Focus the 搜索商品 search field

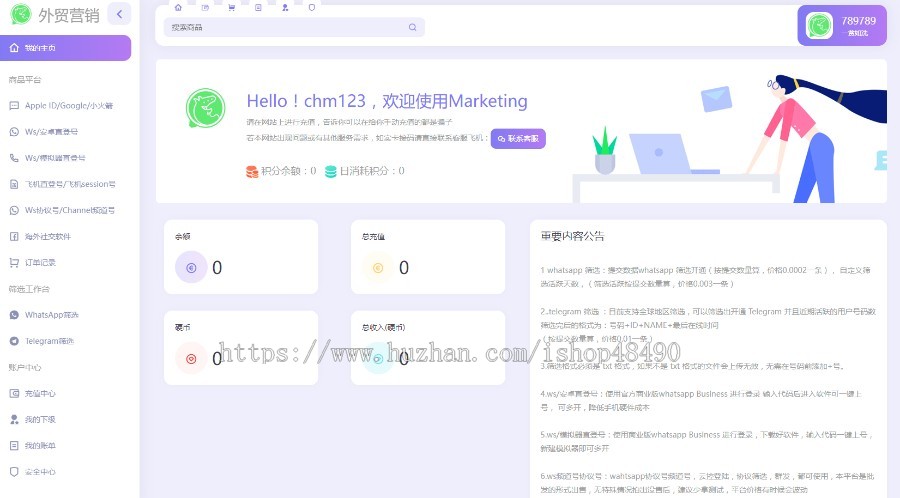(x=294, y=27)
